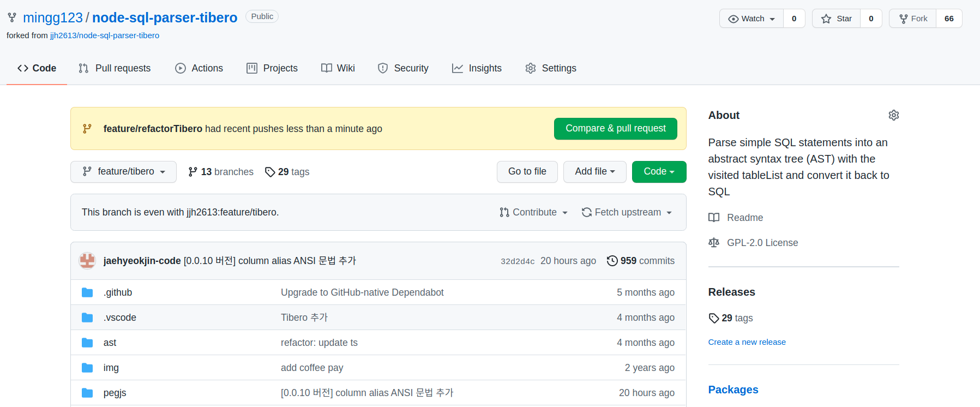Image resolution: width=980 pixels, height=407 pixels.
Task: Open latest commit message column alias ANSI
Action: [270, 261]
